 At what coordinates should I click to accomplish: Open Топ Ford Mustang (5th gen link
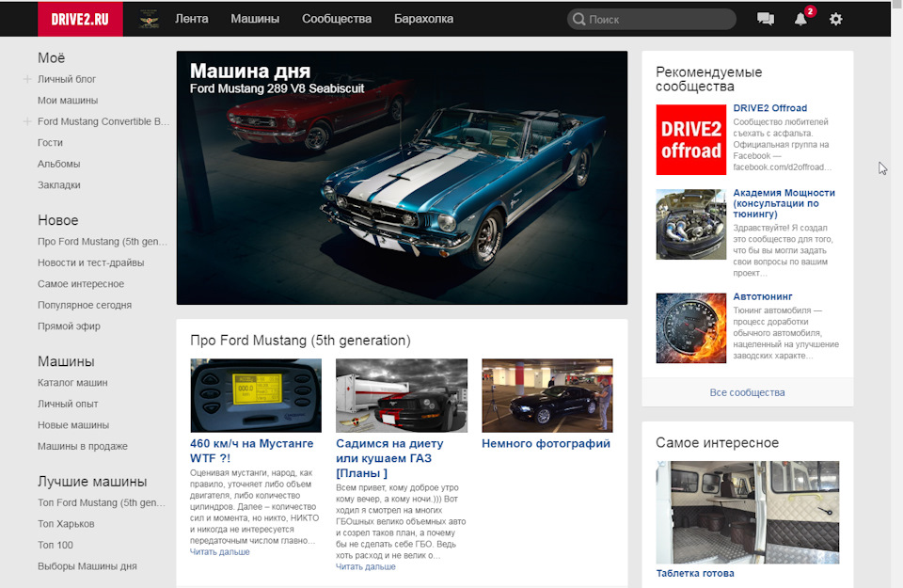[102, 502]
